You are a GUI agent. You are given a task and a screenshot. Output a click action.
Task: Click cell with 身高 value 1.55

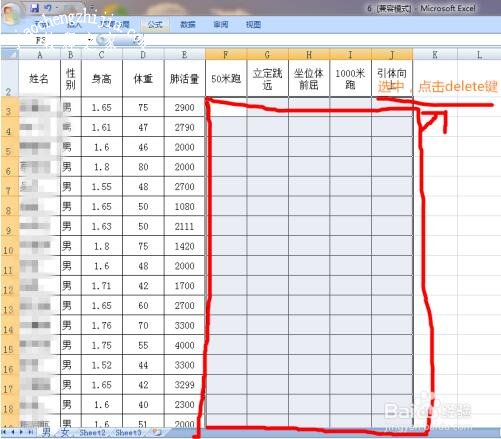[102, 186]
